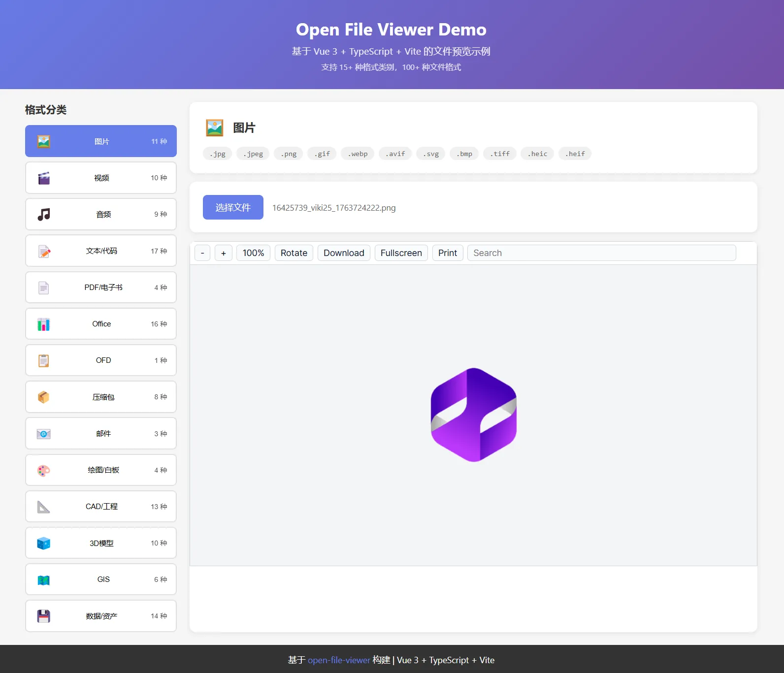Click the "17 种" count on 文本/代码

pos(159,251)
